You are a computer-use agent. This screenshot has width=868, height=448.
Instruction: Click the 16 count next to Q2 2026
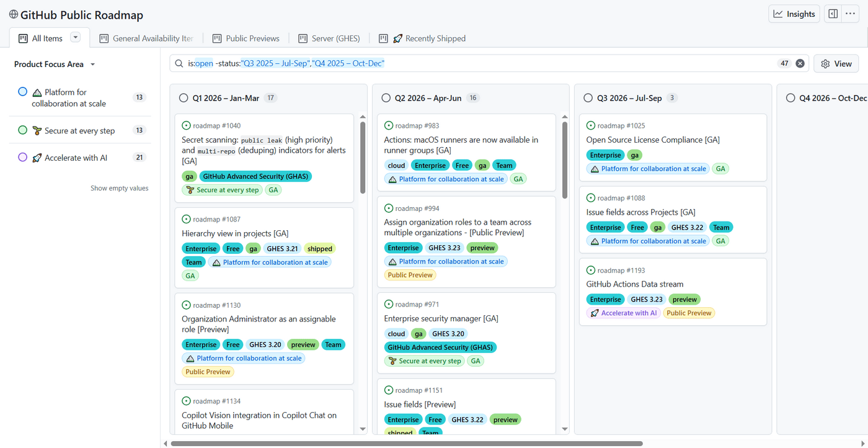[x=473, y=98]
